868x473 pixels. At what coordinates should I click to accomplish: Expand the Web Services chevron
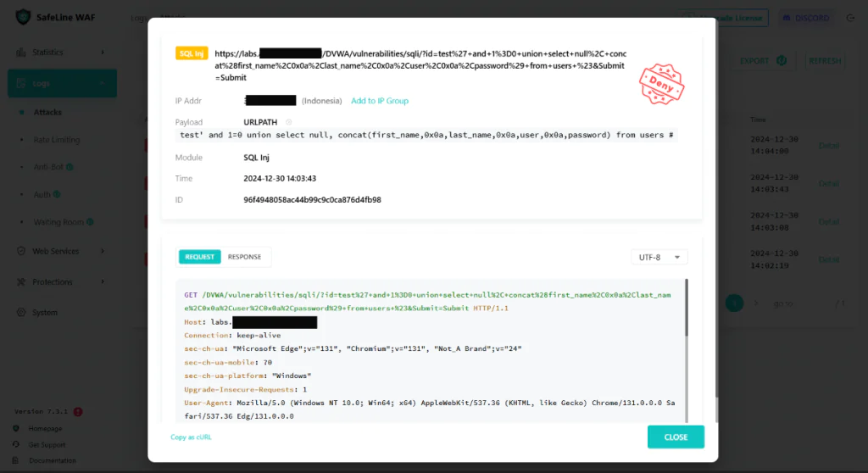pyautogui.click(x=103, y=251)
